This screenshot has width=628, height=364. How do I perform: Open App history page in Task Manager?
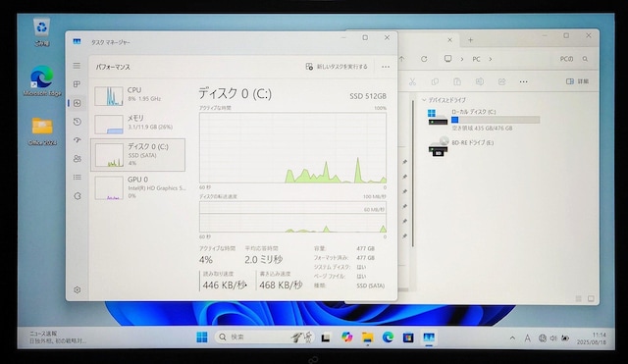click(78, 122)
